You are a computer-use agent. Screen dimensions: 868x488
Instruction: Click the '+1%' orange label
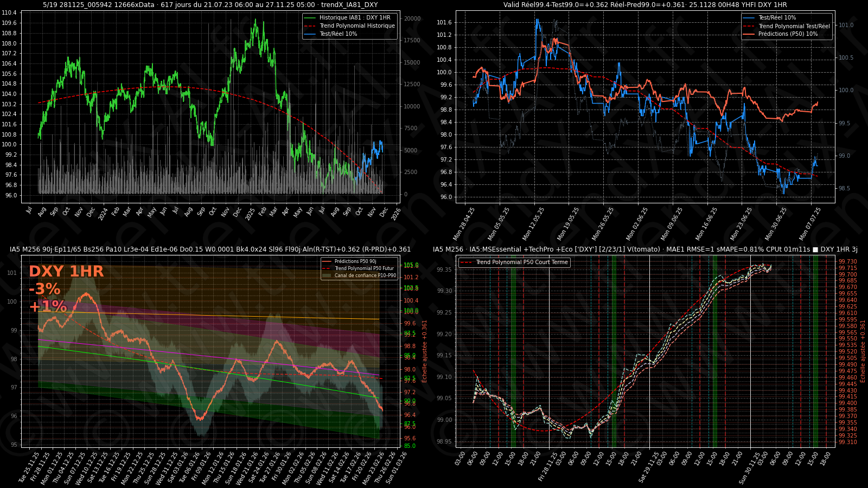click(48, 306)
